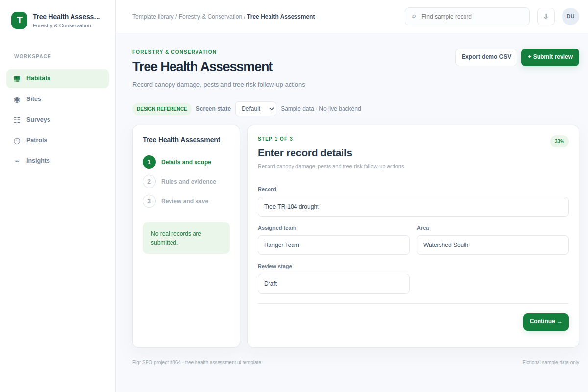Click the Record input with TR-104 drought
This screenshot has width=588, height=392.
point(413,207)
